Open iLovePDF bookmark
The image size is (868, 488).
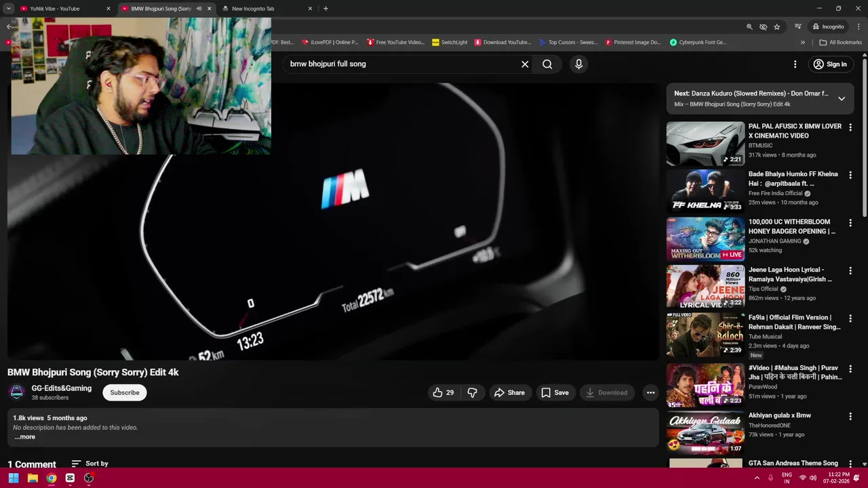click(x=330, y=42)
